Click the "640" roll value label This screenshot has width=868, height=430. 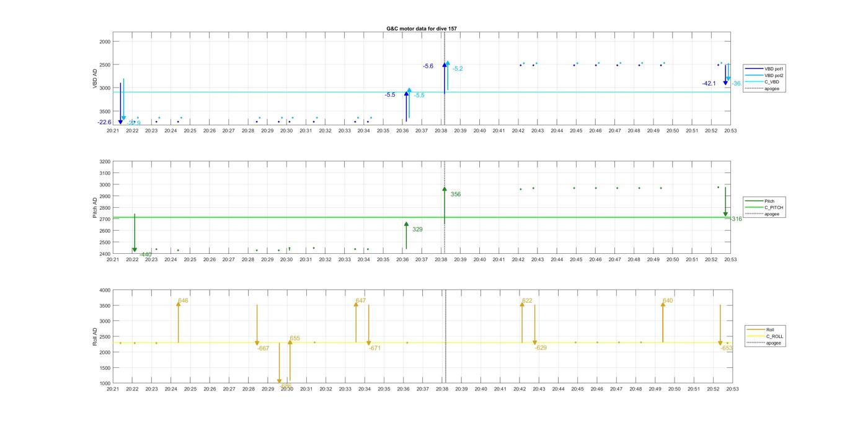tap(668, 300)
